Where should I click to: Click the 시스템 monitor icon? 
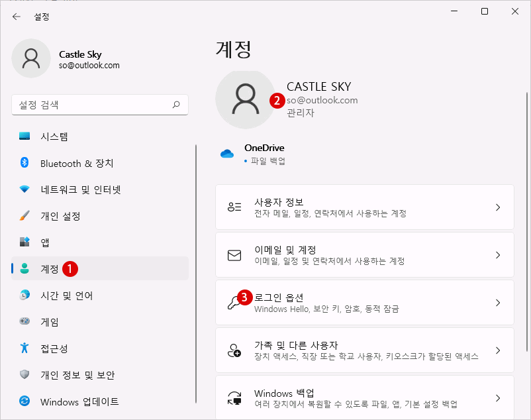click(x=24, y=136)
